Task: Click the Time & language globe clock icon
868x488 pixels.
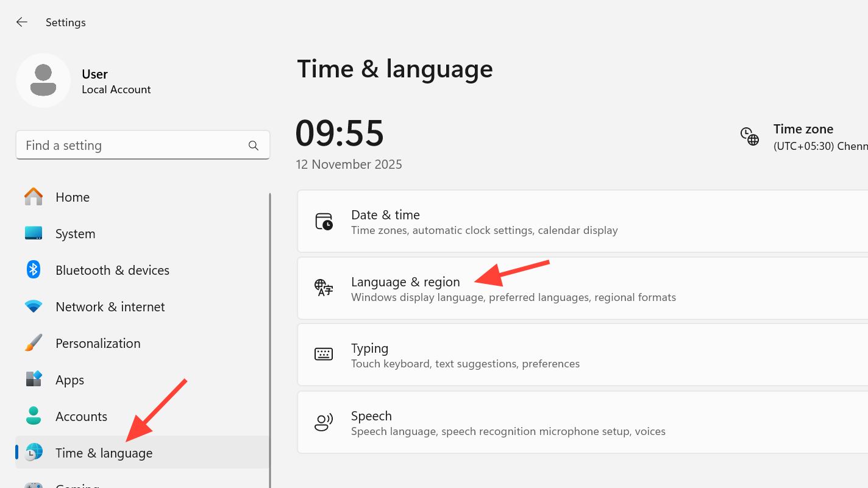Action: 34,452
